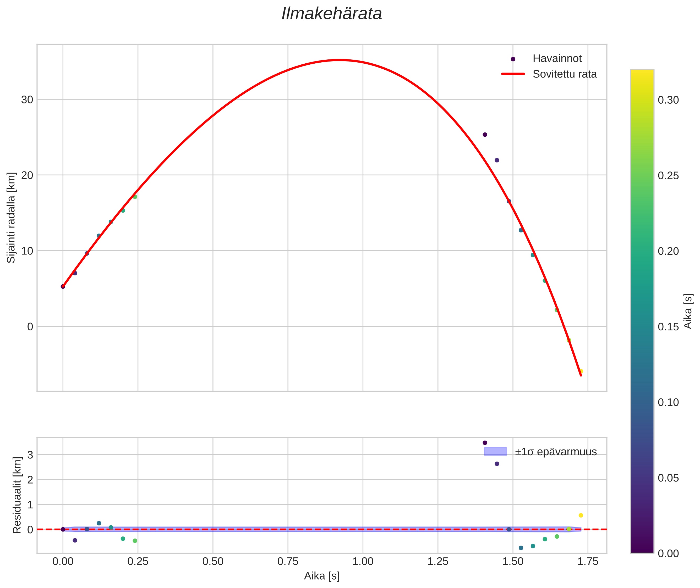The height and width of the screenshot is (588, 700).
Task: Click the 'Residuaalit [km]' axis label
Action: [x=17, y=495]
